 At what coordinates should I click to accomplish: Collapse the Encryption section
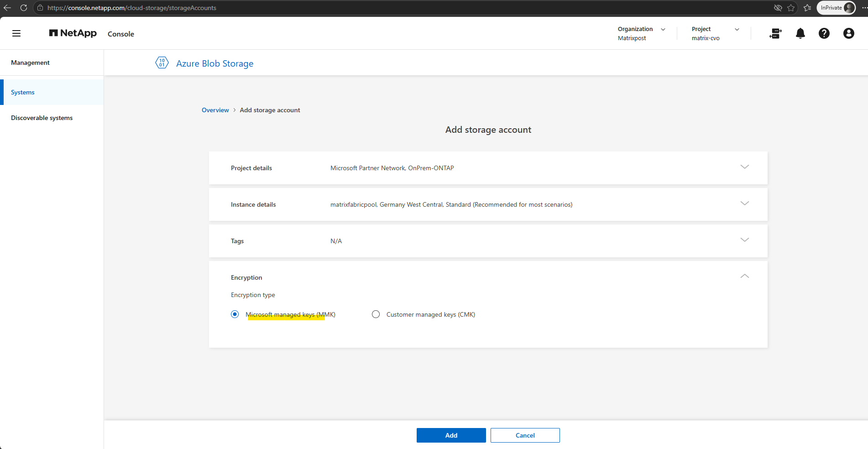pyautogui.click(x=745, y=276)
